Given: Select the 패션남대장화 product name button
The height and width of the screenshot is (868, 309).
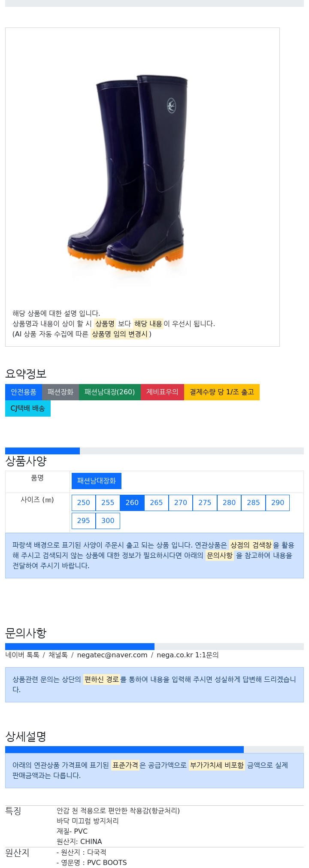Looking at the screenshot, I should tap(97, 481).
